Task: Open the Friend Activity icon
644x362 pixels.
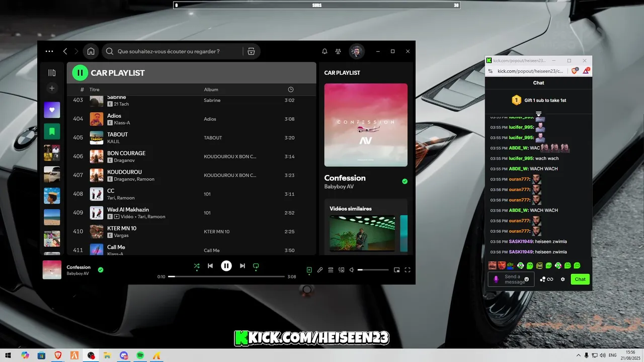Action: coord(338,51)
